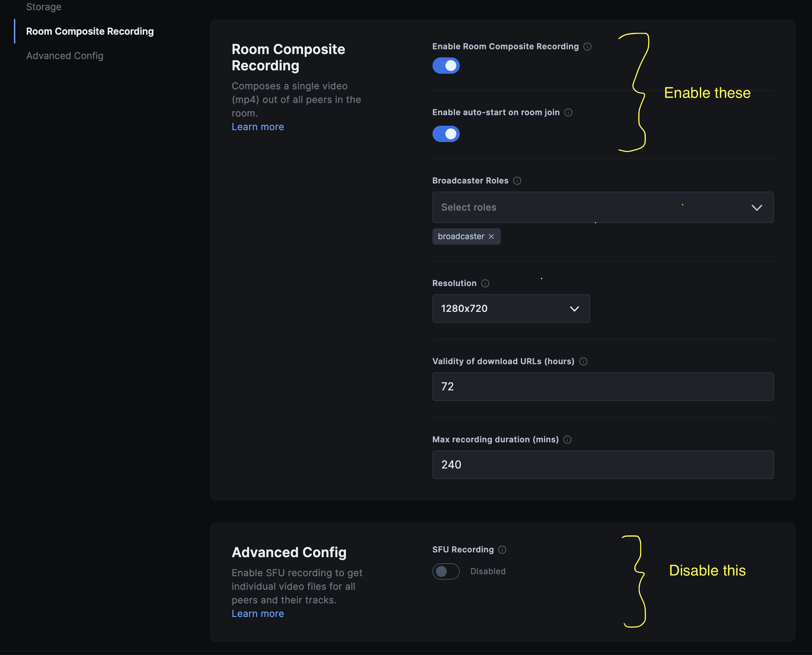This screenshot has width=812, height=655.
Task: Open Room Composite Recording sidebar item
Action: coord(90,31)
